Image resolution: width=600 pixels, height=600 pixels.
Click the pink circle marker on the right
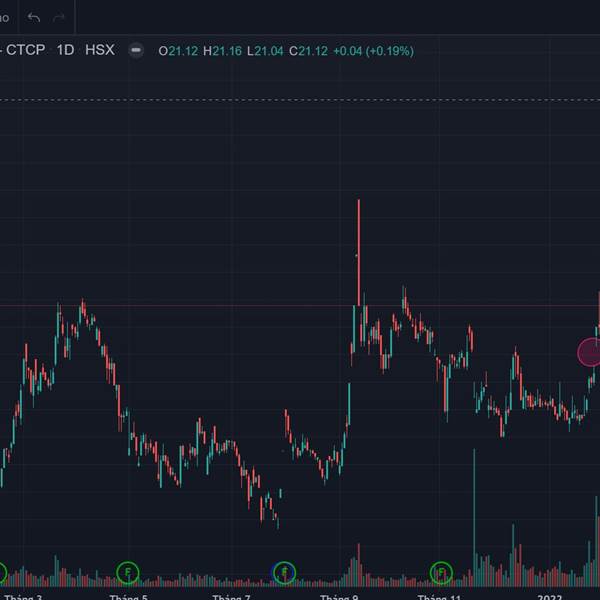(589, 352)
